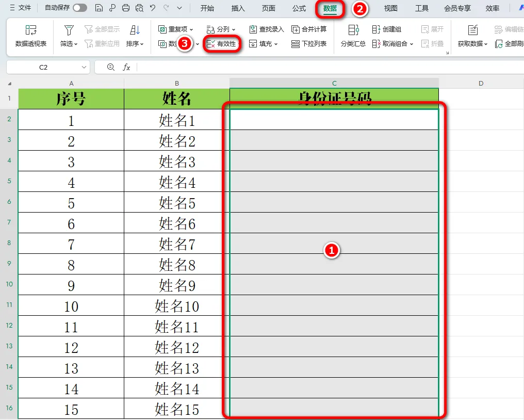The width and height of the screenshot is (524, 420).
Task: Click the Name Box showing C2
Action: pyautogui.click(x=43, y=67)
